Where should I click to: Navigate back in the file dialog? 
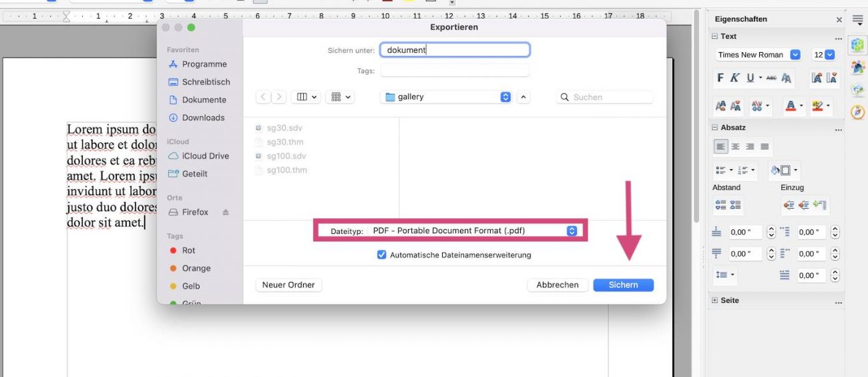tap(264, 97)
